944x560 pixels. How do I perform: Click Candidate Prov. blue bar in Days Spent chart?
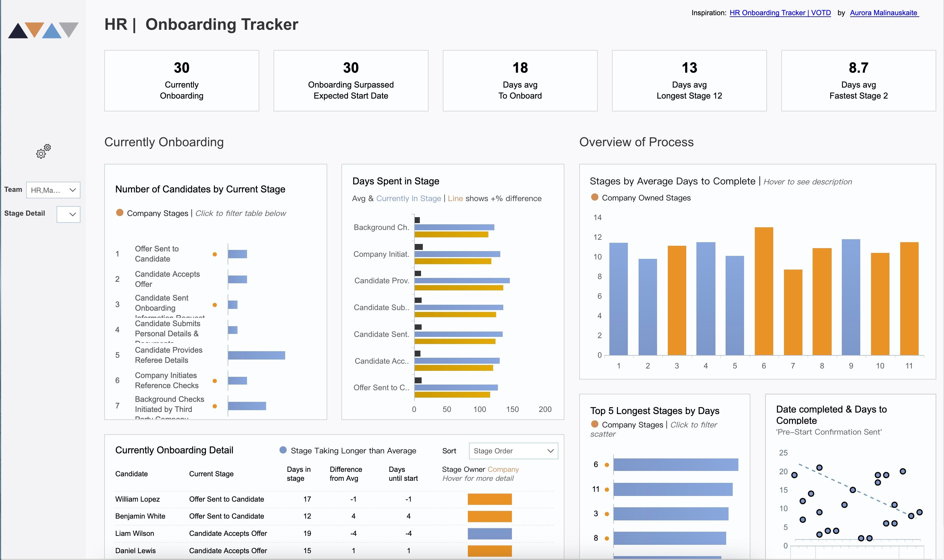coord(462,280)
